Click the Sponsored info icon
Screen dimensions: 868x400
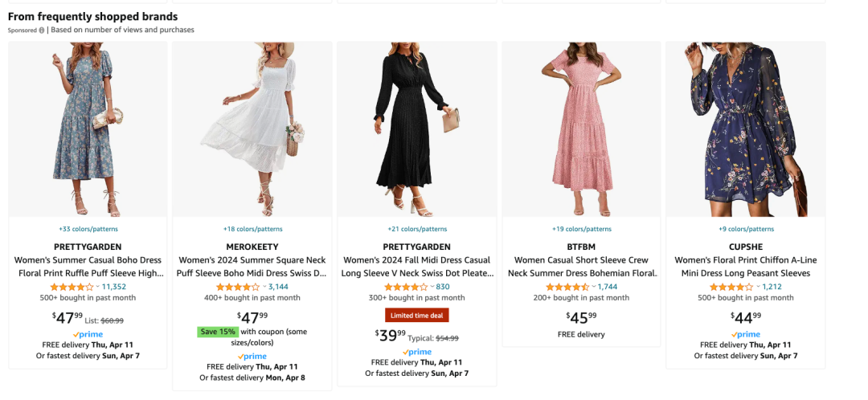(42, 31)
